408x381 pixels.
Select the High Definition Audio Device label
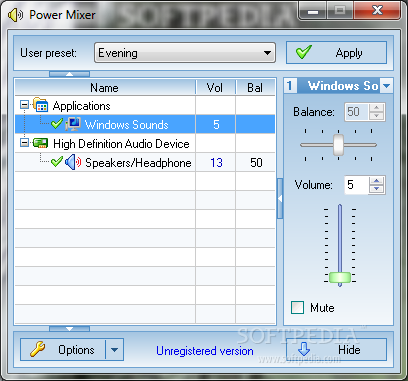(121, 144)
